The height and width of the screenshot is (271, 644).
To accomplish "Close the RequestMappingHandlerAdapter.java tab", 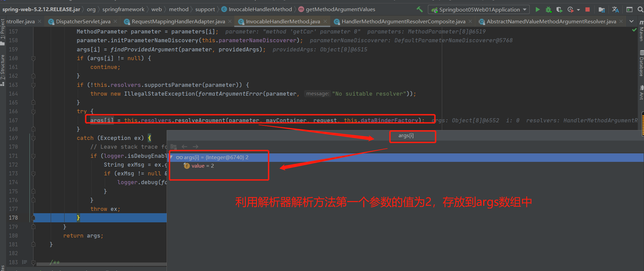I will point(230,21).
